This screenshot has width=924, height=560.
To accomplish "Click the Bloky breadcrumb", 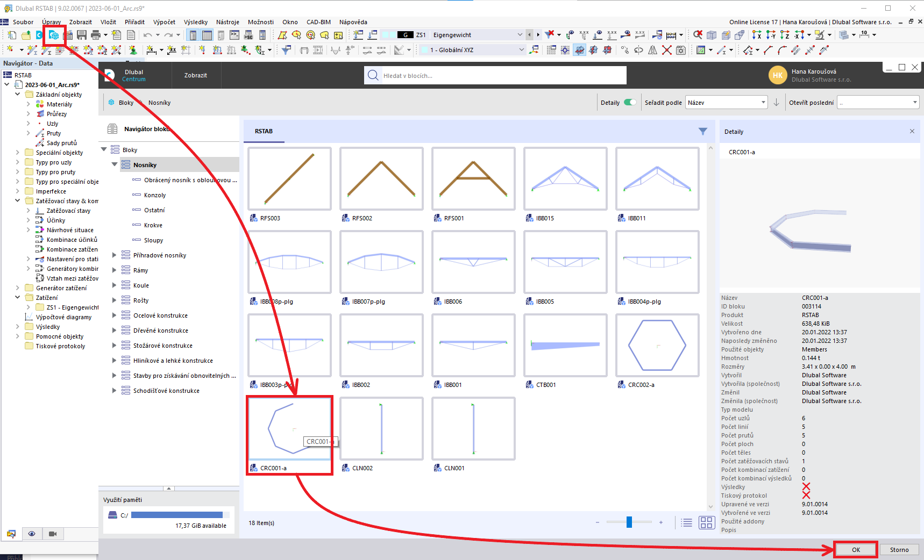I will [x=126, y=103].
